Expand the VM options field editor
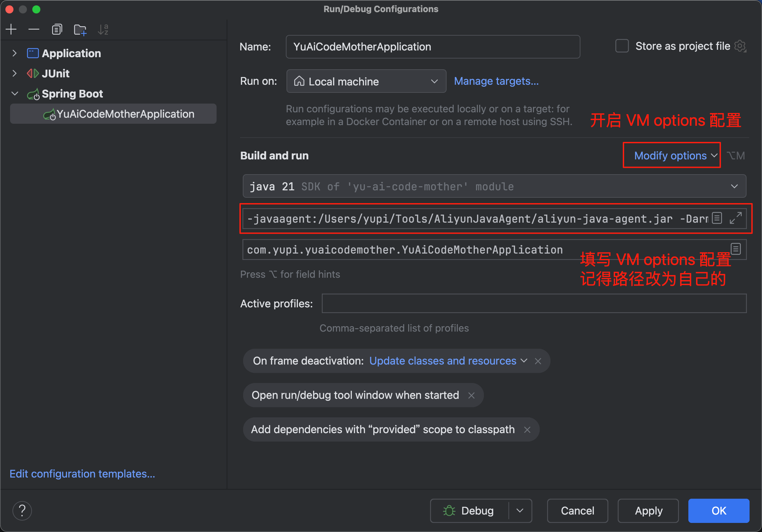Image resolution: width=762 pixels, height=532 pixels. click(736, 218)
